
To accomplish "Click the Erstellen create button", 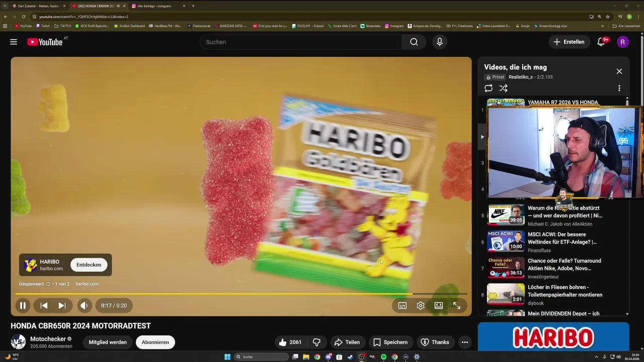I will 569,42.
